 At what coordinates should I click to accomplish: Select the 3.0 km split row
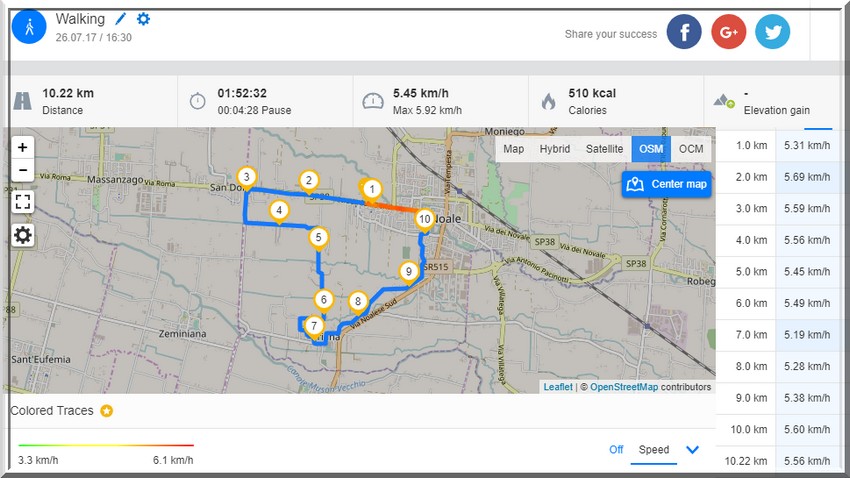tap(781, 209)
